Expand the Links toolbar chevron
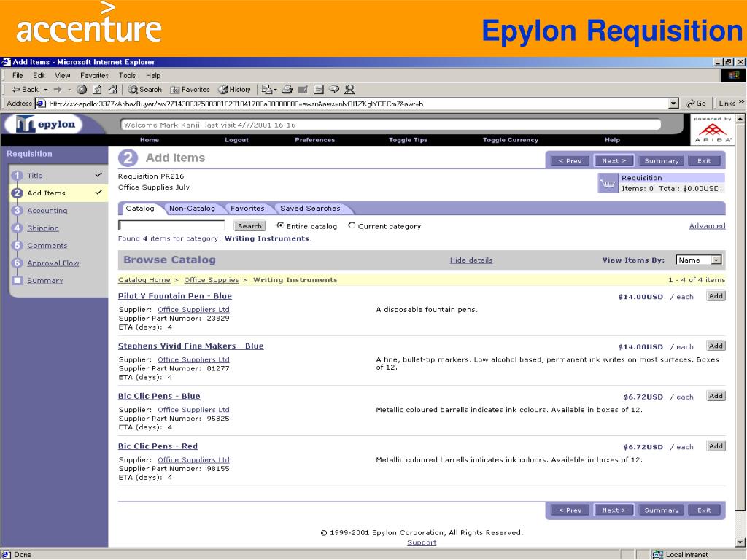This screenshot has height=560, width=747. pyautogui.click(x=741, y=102)
